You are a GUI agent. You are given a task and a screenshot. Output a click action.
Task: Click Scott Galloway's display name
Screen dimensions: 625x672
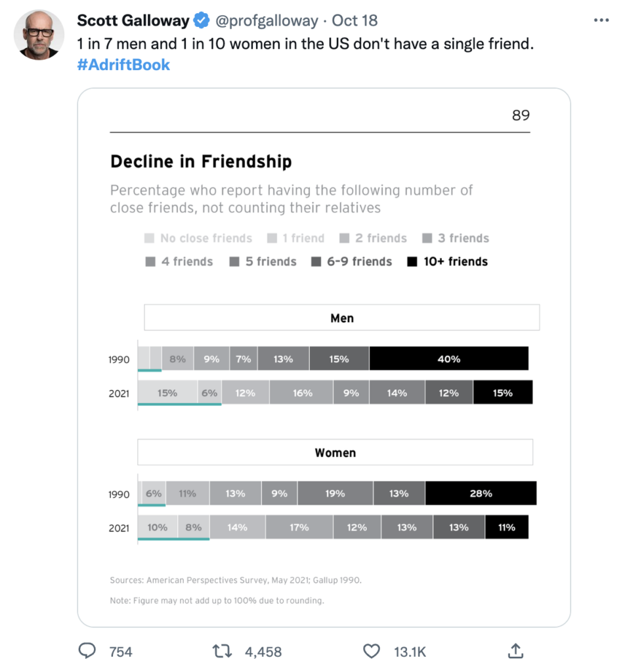pos(133,20)
